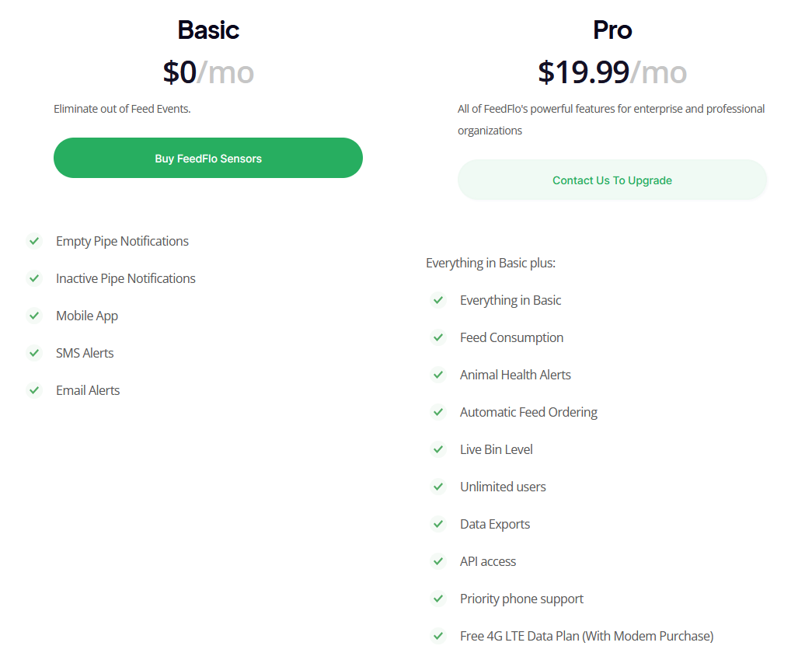Click checkmark next to Feed Consumption
Viewport: 812px width, 660px height.
438,337
